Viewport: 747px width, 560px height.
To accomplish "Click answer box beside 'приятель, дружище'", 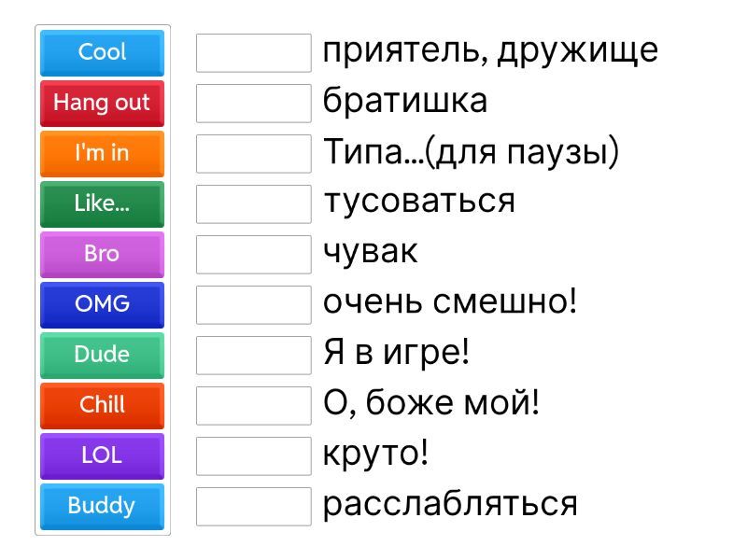I will point(254,53).
